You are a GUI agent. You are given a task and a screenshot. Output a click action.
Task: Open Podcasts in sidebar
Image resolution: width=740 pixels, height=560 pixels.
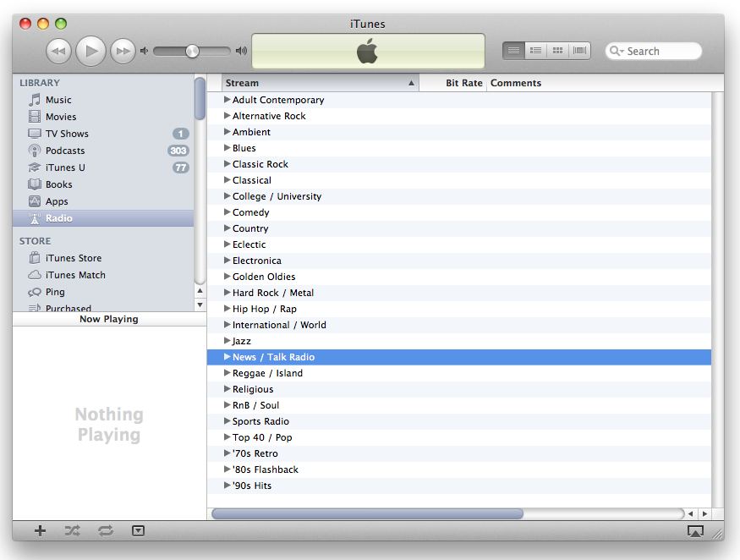[x=103, y=151]
